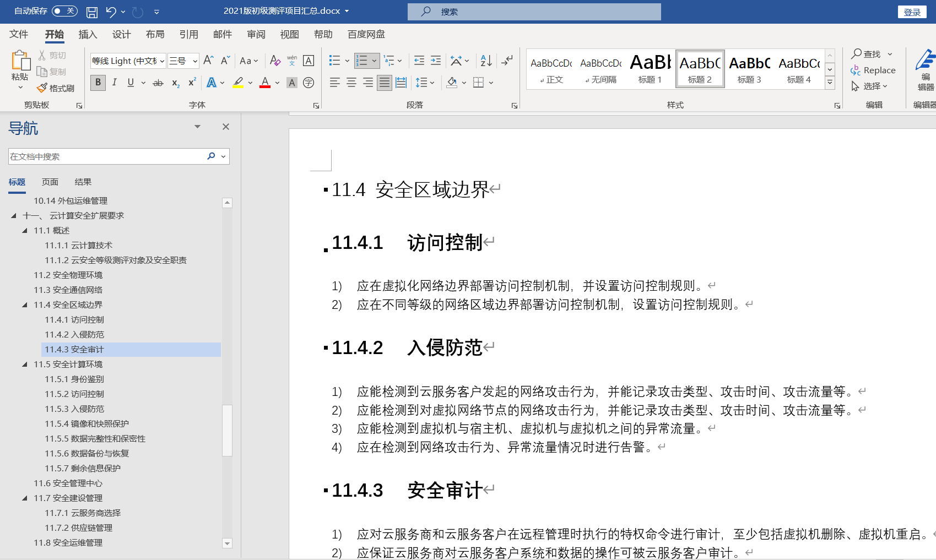The height and width of the screenshot is (560, 936).
Task: Toggle Superscript formatting
Action: (x=192, y=83)
